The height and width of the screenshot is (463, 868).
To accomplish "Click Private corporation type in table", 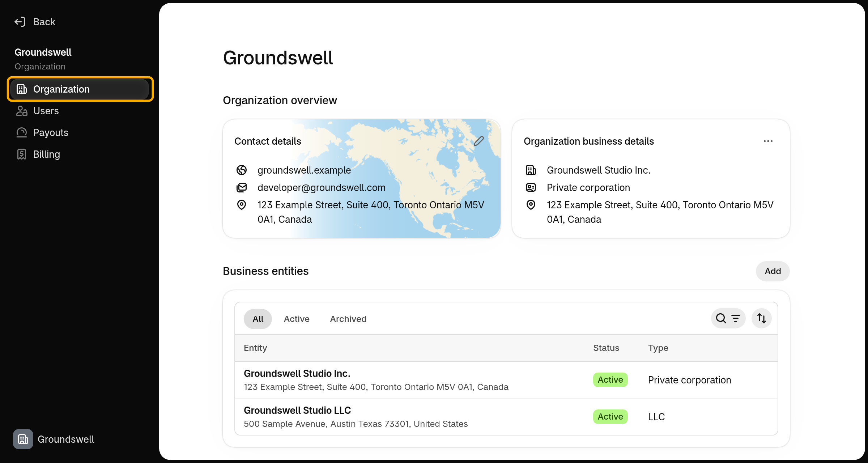I will coord(689,380).
